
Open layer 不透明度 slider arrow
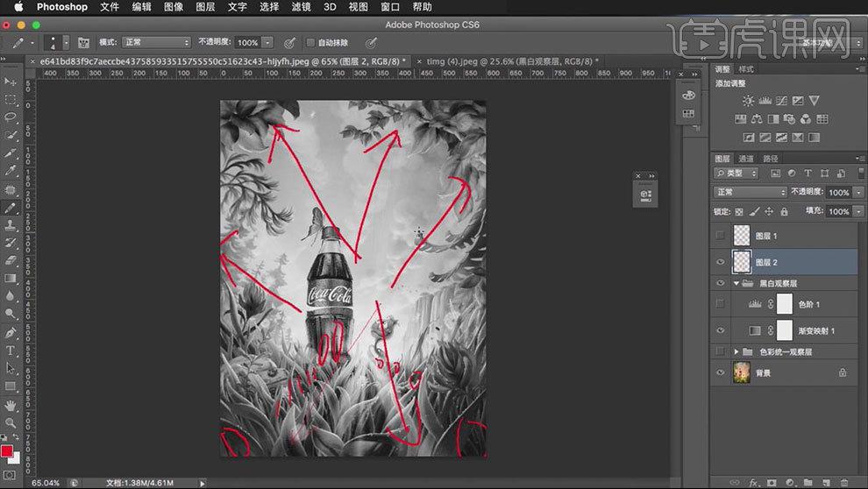click(858, 193)
